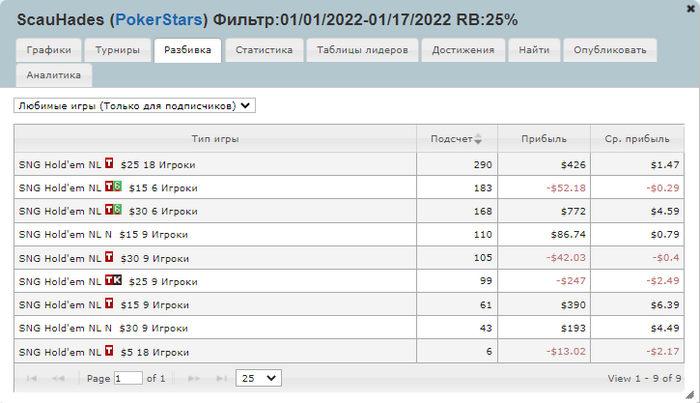The height and width of the screenshot is (403, 700).
Task: Click the knockout K icon in $25 9 Игроки row
Action: [x=117, y=280]
